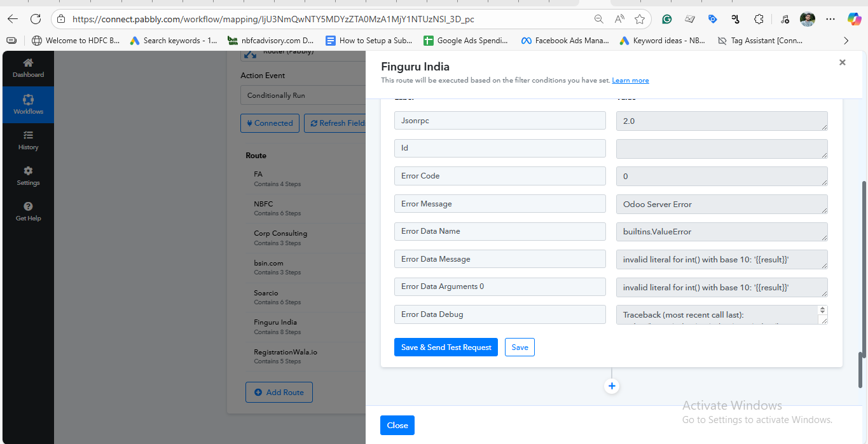Image resolution: width=868 pixels, height=444 pixels.
Task: Click Save & Send Test Request
Action: pos(446,347)
